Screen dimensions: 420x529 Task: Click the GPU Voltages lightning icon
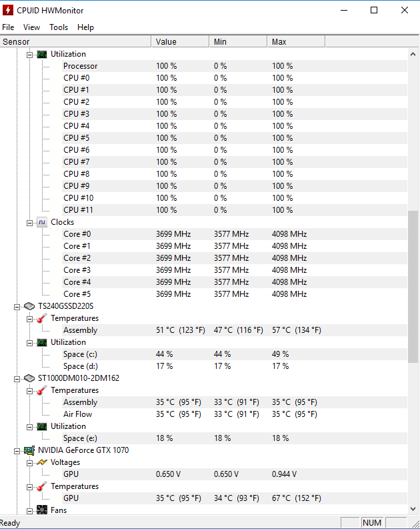coord(42,462)
